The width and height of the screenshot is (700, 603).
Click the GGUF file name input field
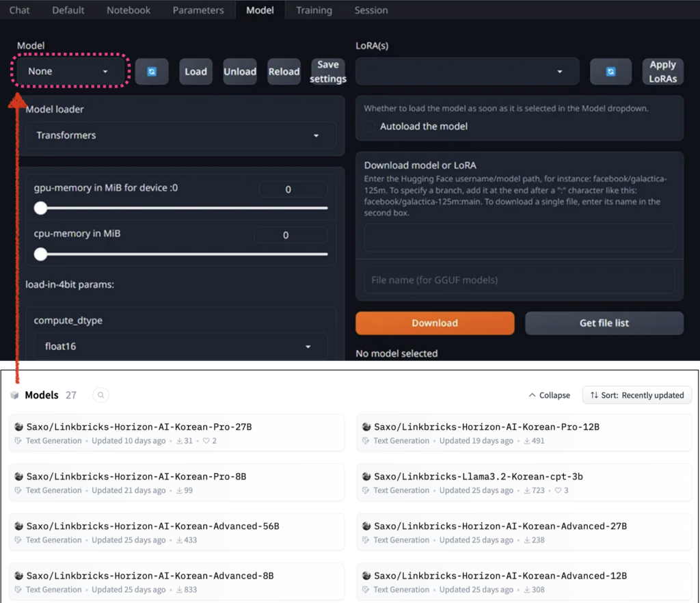click(x=520, y=279)
